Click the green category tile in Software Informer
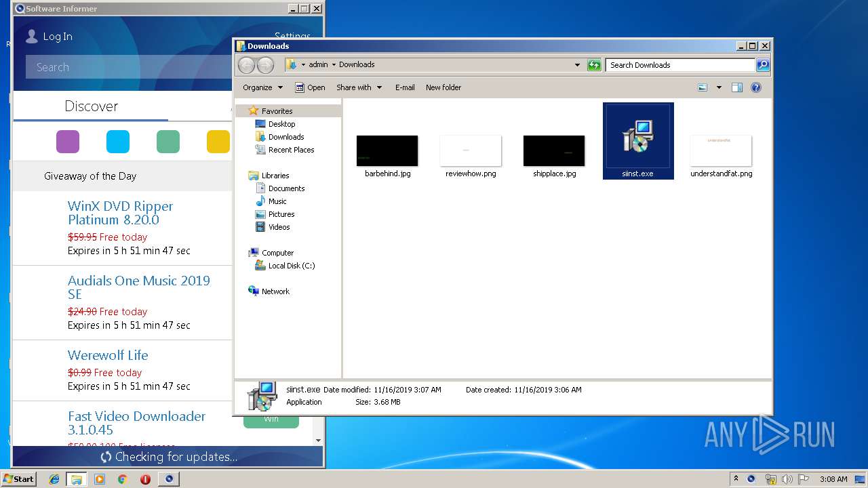This screenshot has height=488, width=868. pos(168,142)
